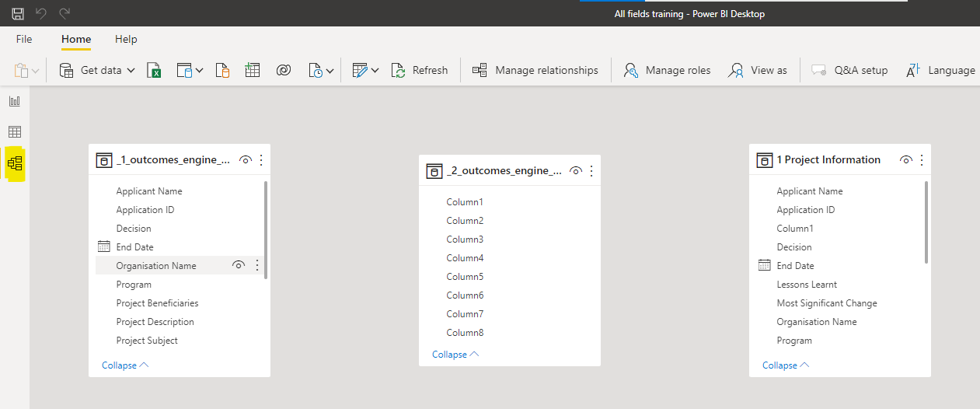Open the File menu

click(x=24, y=39)
